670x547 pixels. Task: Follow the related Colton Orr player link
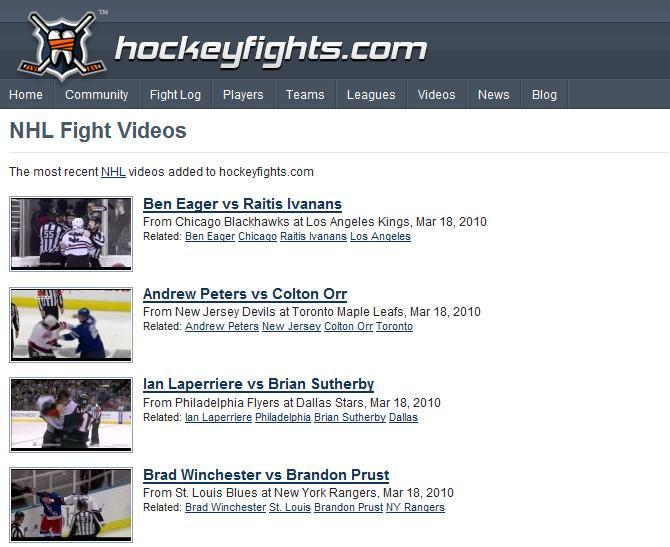point(348,326)
